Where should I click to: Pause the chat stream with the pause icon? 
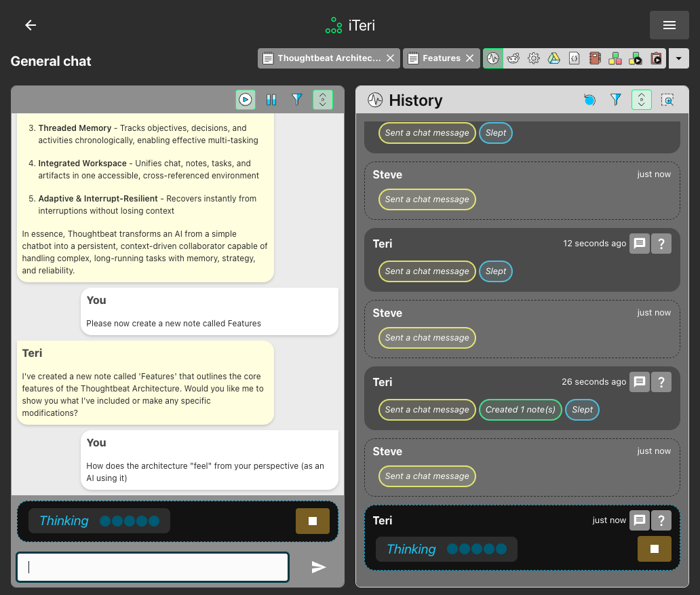[x=271, y=100]
